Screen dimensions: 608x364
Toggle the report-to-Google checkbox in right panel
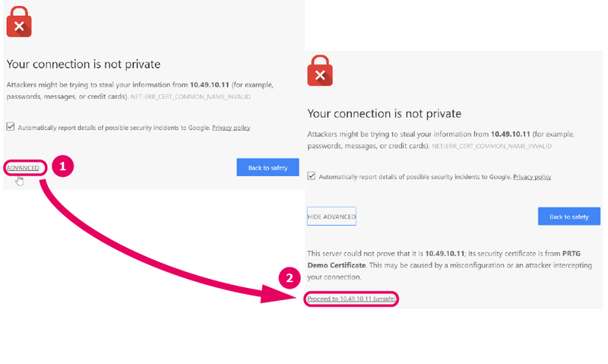(x=312, y=176)
